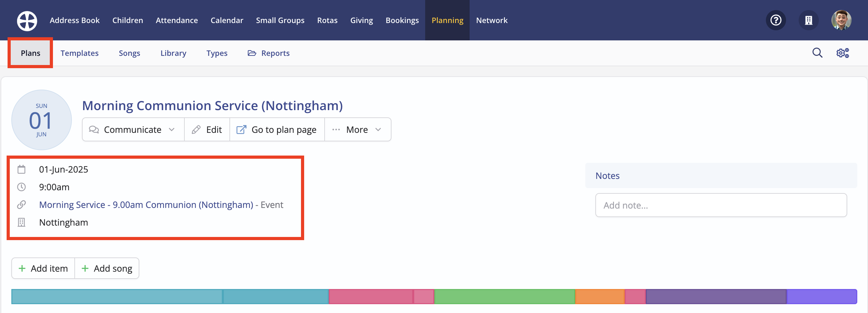Select the Planning module
Screen dimensions: 868x313
click(447, 20)
